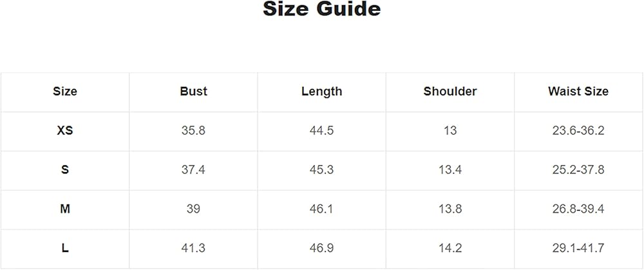Viewport: 644px width, 270px height.
Task: Click the L shoulder value 14.2
Action: [x=450, y=249]
